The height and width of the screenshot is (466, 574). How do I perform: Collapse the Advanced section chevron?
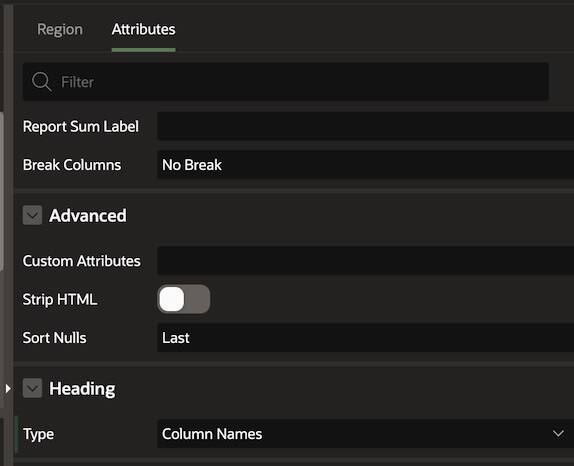coord(32,215)
